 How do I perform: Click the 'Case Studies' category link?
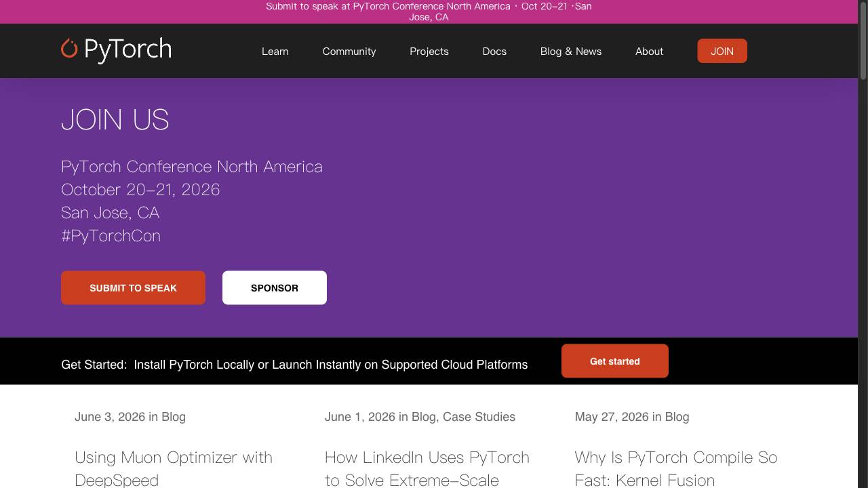(479, 417)
